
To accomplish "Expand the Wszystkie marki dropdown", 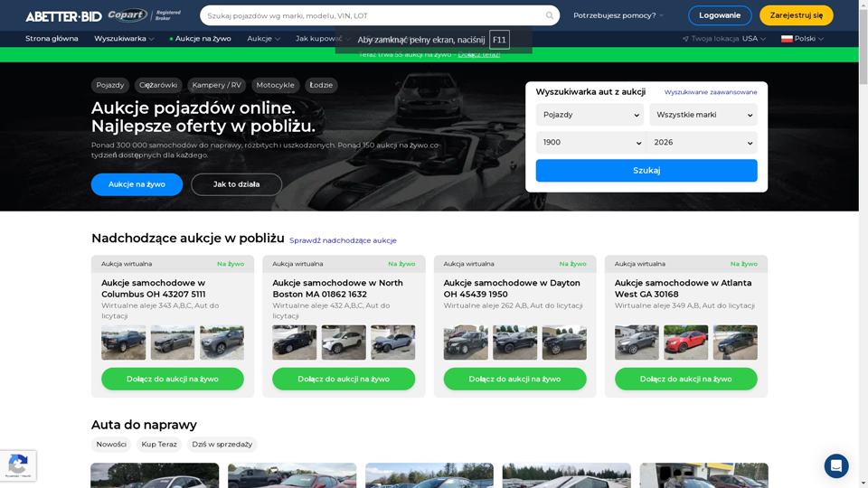I will tap(703, 115).
